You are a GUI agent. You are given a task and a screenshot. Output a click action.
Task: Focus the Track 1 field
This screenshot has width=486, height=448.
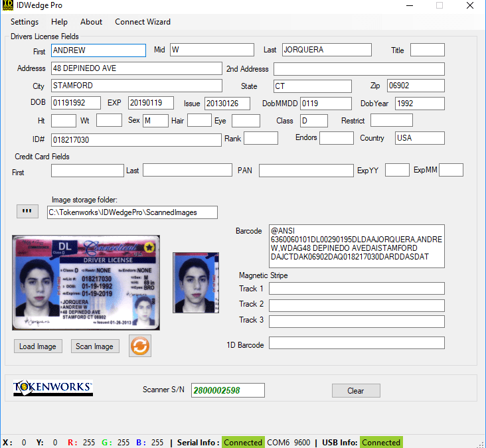pyautogui.click(x=357, y=289)
